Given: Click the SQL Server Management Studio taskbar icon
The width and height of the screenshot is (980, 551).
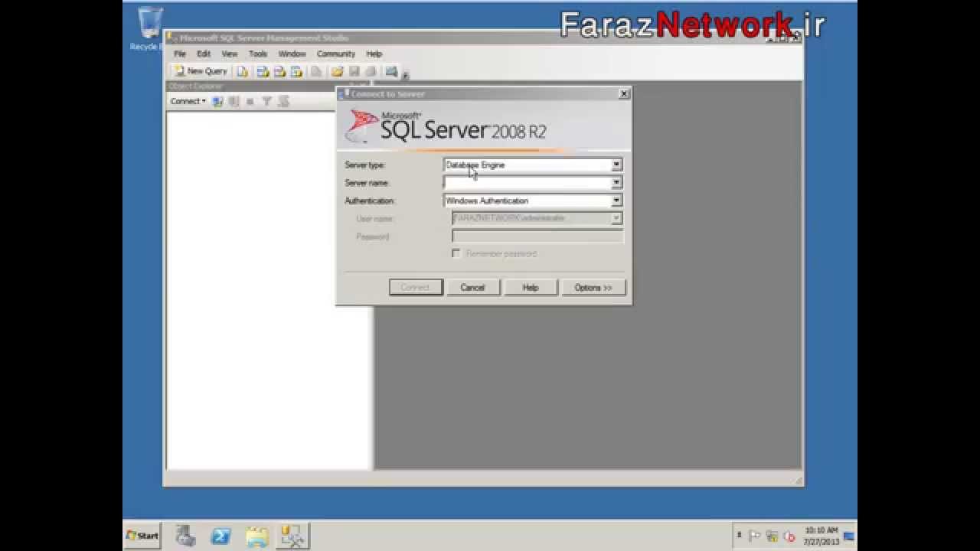Looking at the screenshot, I should (x=292, y=536).
